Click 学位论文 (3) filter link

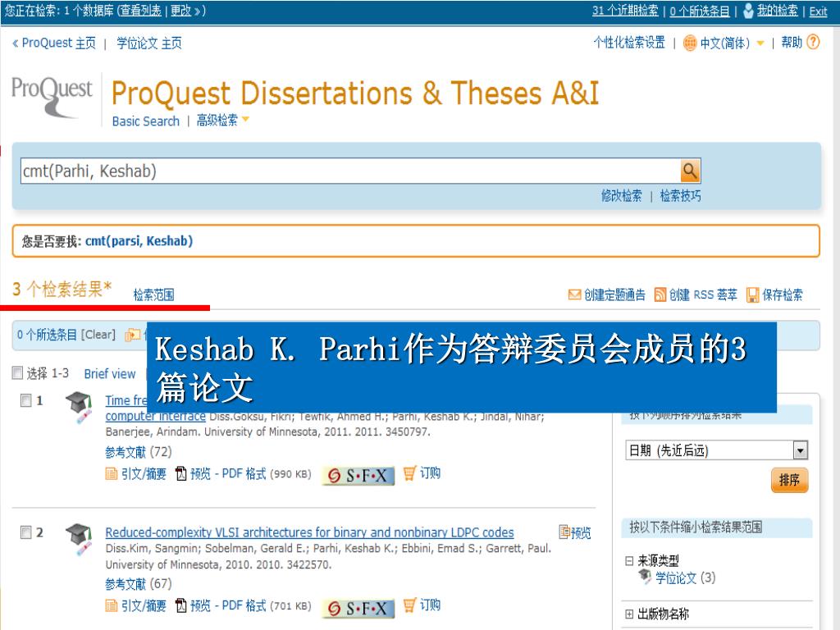pyautogui.click(x=685, y=578)
